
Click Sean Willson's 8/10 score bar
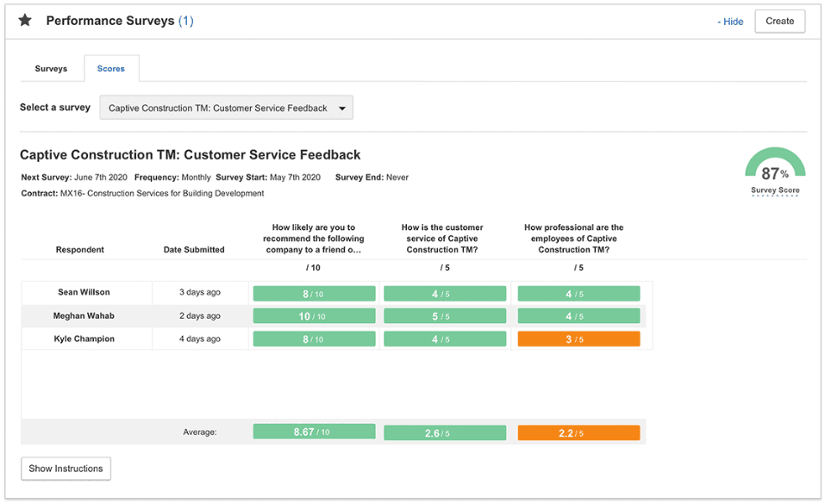314,294
